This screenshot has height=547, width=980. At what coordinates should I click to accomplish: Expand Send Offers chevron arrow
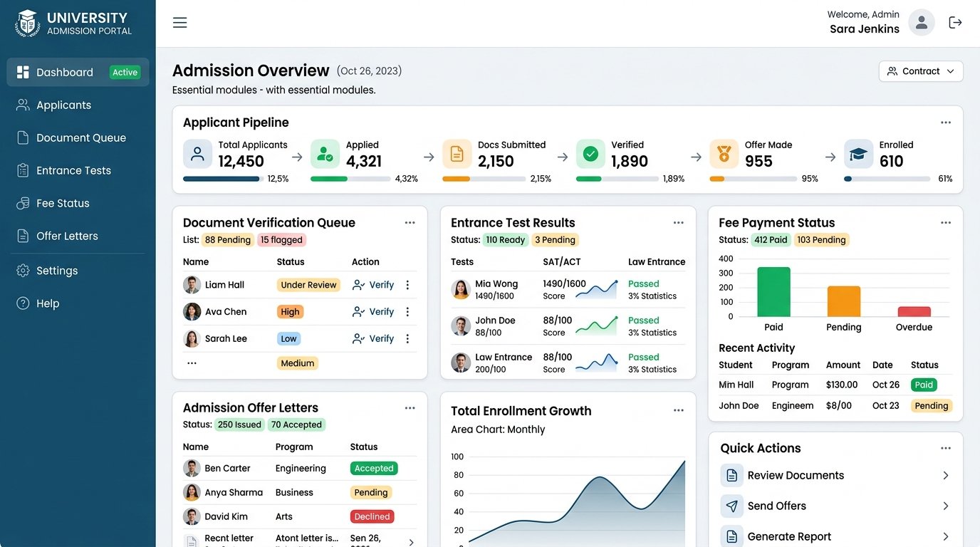pyautogui.click(x=946, y=506)
